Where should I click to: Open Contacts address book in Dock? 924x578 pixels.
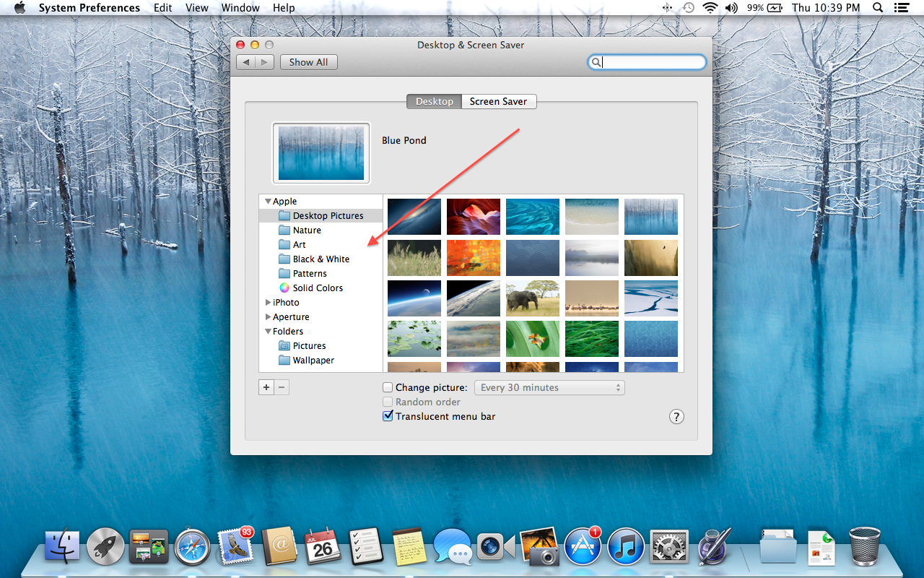tap(279, 546)
